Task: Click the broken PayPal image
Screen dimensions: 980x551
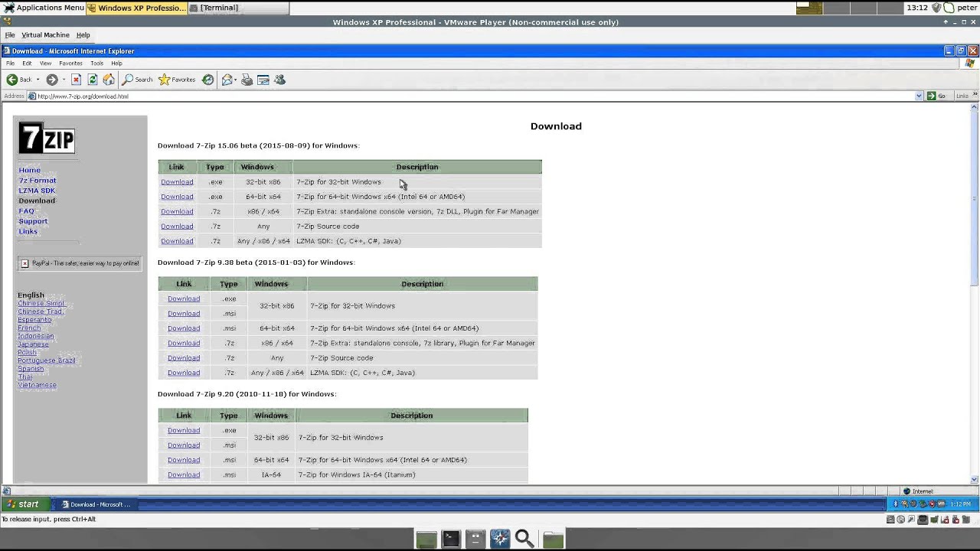Action: coord(80,263)
